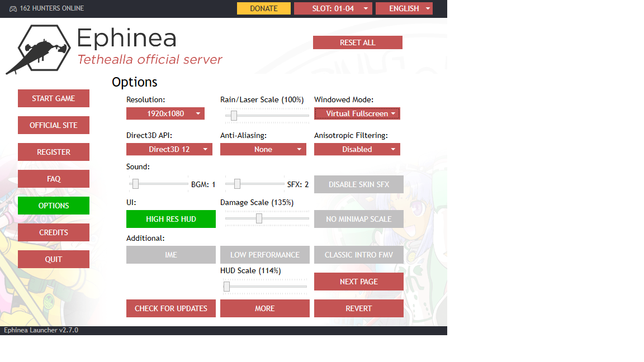Click Start Game in the sidebar

click(x=54, y=98)
